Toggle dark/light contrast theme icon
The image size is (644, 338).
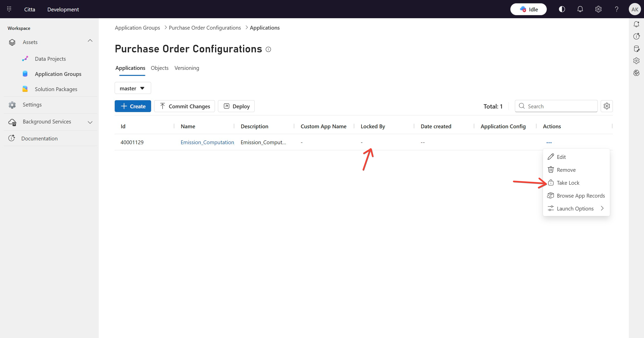point(562,9)
